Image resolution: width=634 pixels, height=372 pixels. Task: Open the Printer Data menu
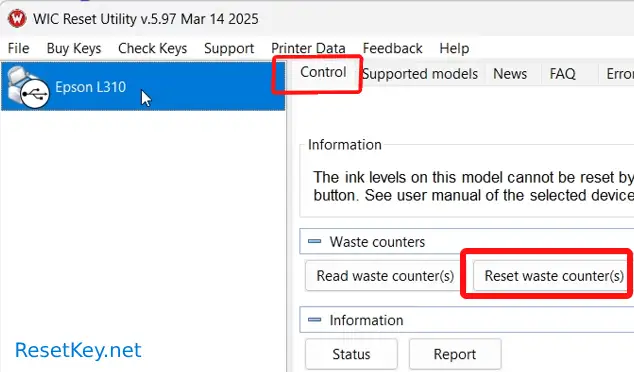(308, 49)
